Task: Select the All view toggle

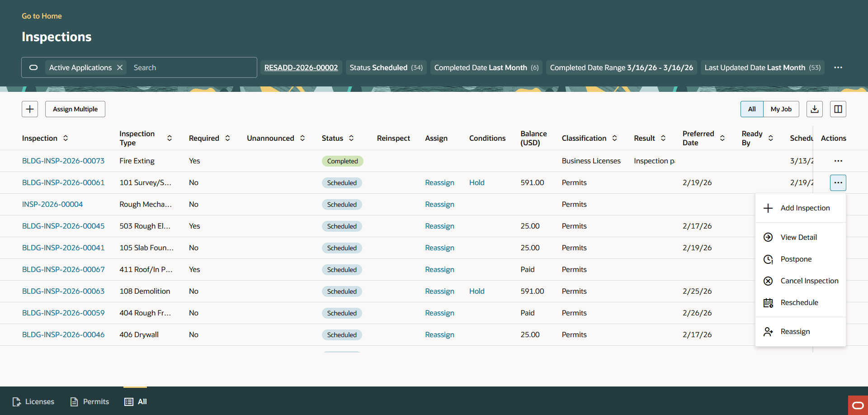Action: point(752,109)
